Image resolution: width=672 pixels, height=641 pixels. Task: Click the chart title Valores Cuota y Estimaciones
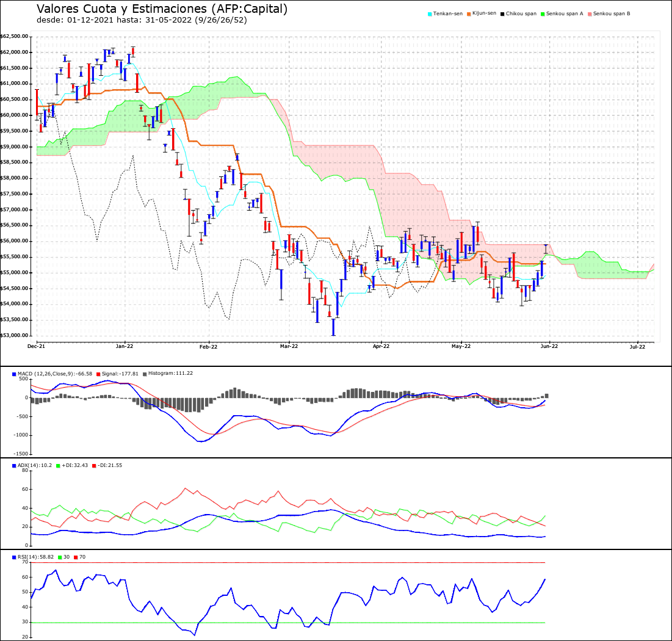[162, 9]
